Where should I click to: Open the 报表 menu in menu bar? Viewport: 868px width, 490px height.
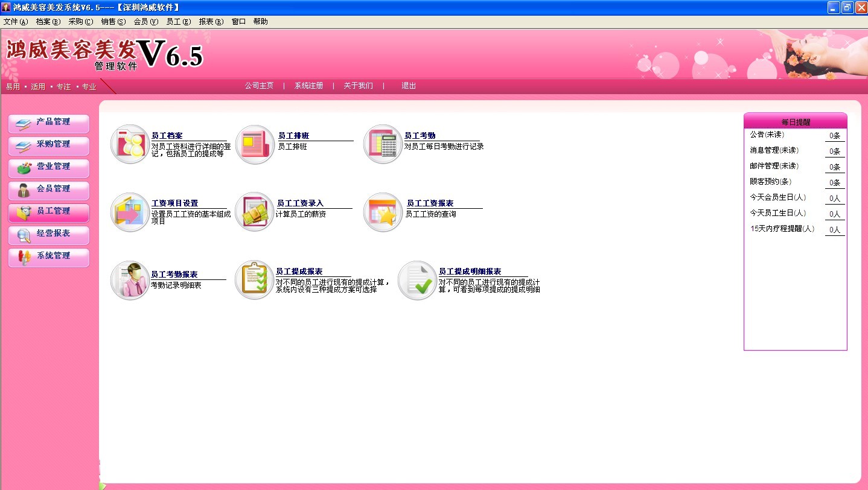[x=211, y=21]
